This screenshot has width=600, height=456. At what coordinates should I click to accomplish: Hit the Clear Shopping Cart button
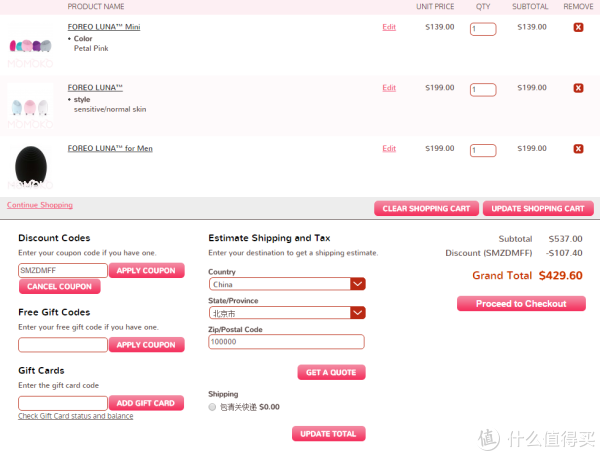[x=426, y=208]
